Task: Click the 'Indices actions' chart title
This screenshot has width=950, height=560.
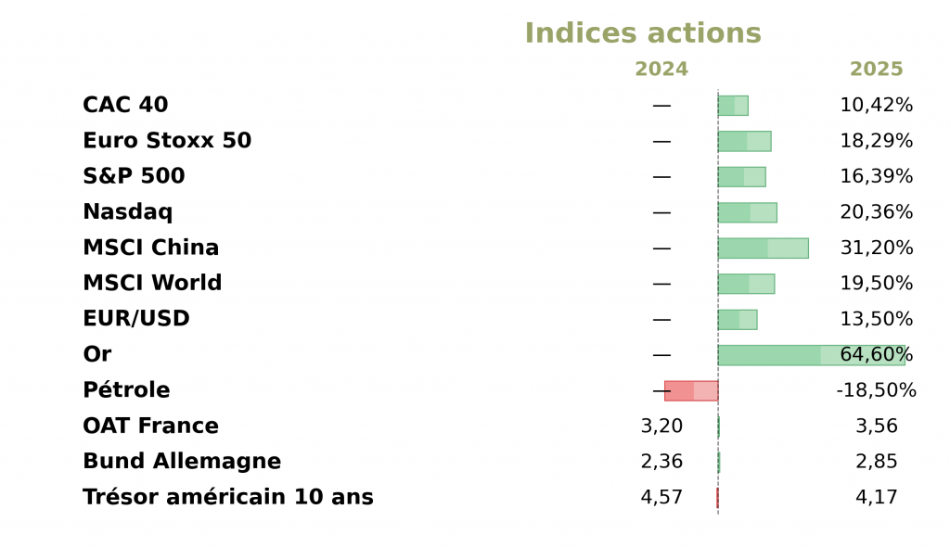Action: tap(642, 33)
